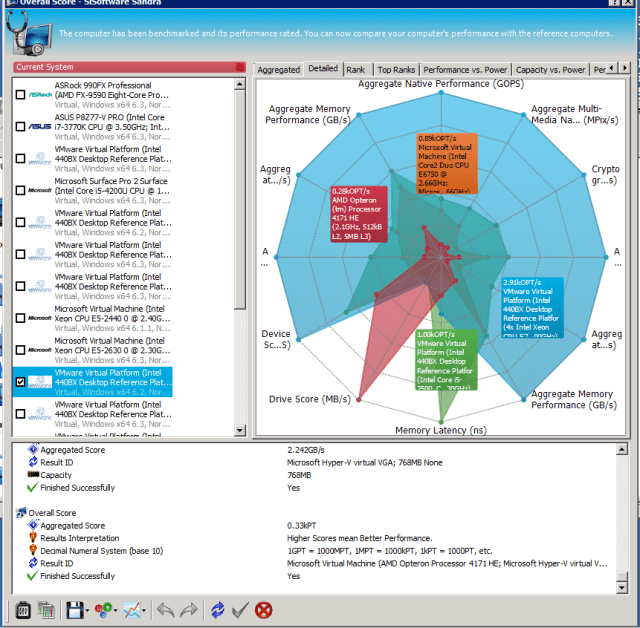Screen dimensions: 640x628
Task: Switch to Performance vs. Power tab
Action: [465, 70]
